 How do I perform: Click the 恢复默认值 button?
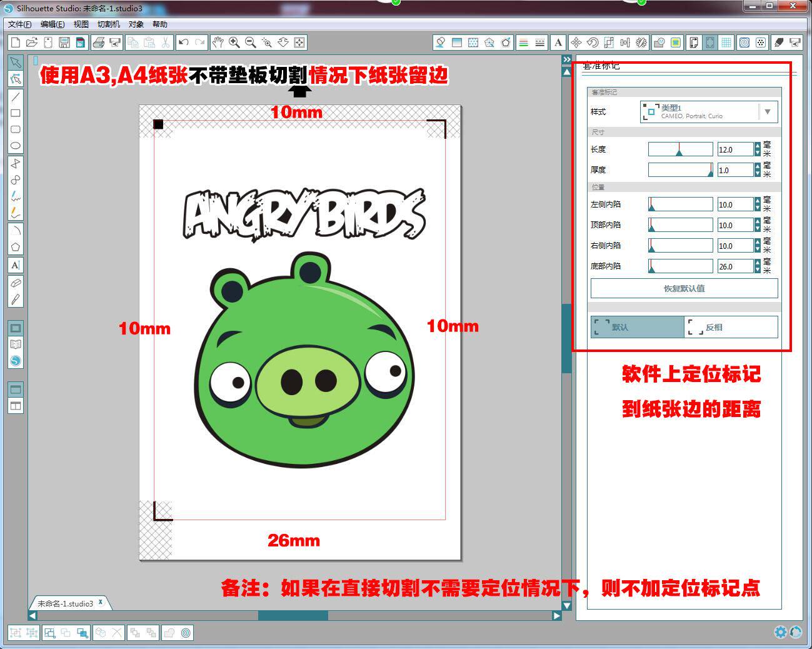[684, 288]
